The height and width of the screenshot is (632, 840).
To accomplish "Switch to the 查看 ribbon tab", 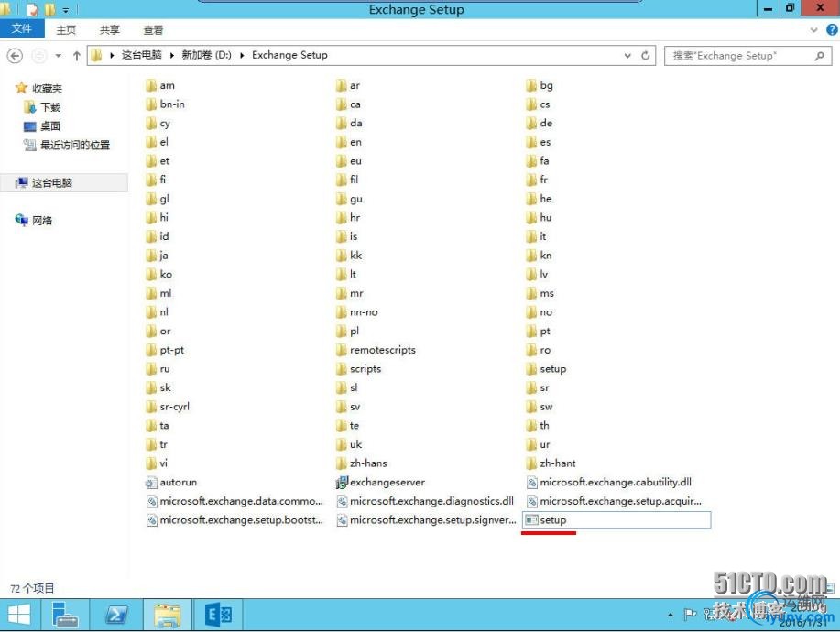I will point(153,30).
